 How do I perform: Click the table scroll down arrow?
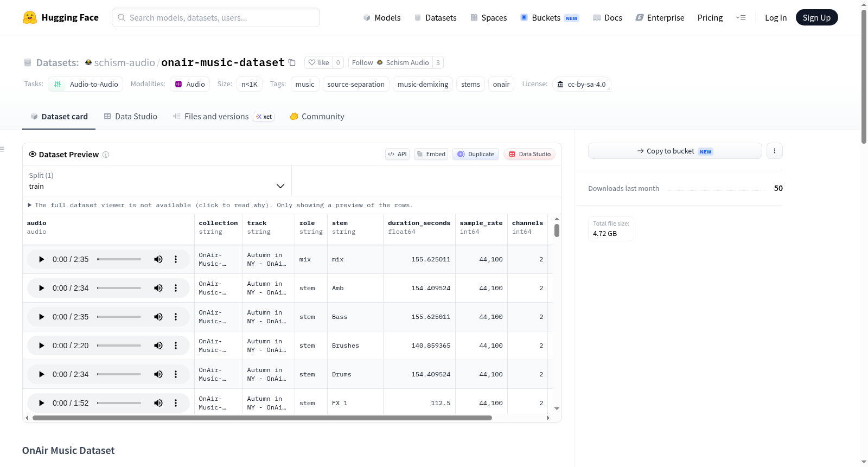[557, 408]
